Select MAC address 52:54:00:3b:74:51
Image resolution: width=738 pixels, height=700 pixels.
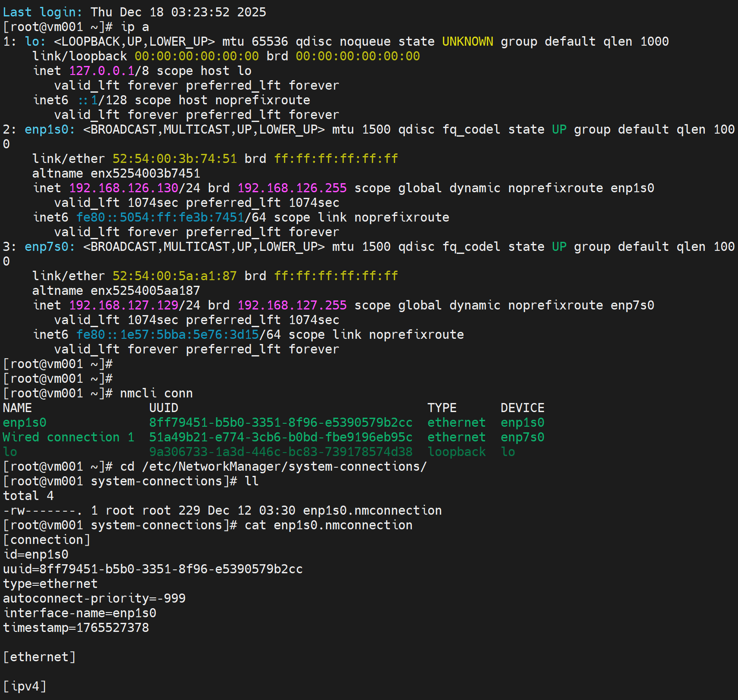(174, 159)
